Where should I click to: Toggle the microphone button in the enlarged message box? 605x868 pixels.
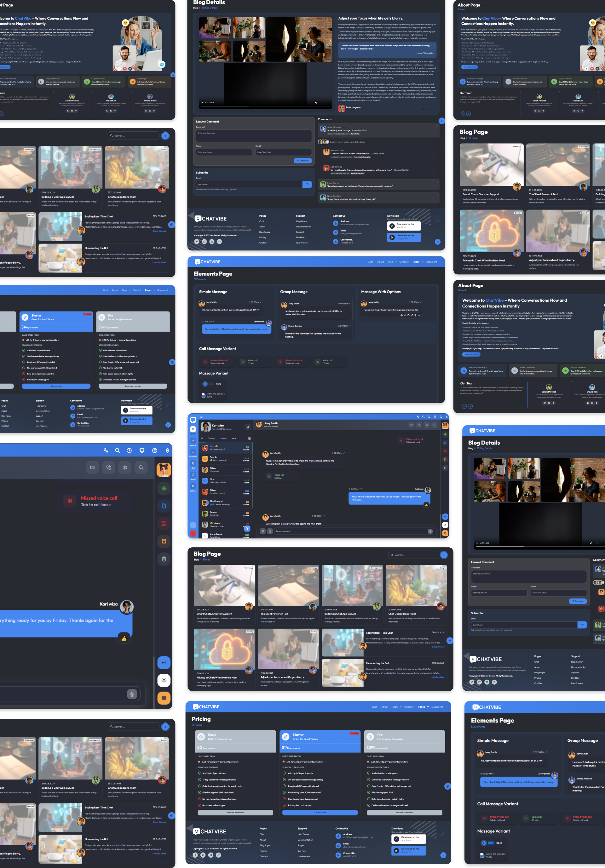coord(132,694)
